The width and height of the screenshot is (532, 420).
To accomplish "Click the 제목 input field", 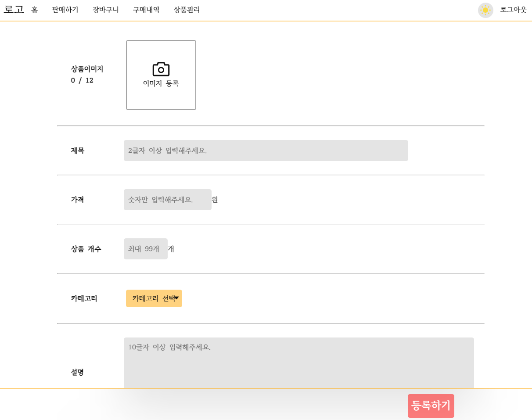I will pyautogui.click(x=266, y=150).
